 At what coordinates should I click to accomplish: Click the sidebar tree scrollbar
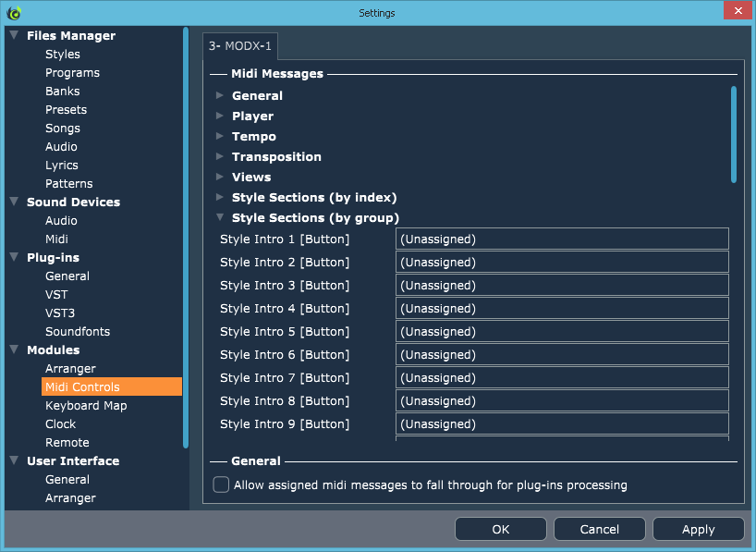(x=186, y=238)
